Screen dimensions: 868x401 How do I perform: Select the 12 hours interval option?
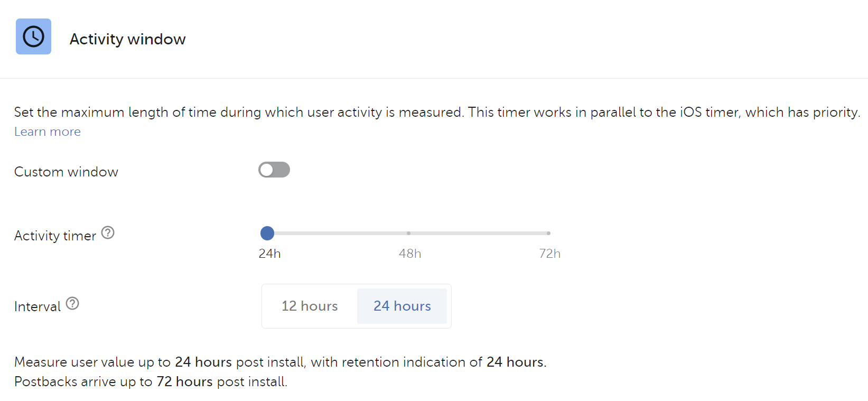pos(310,306)
